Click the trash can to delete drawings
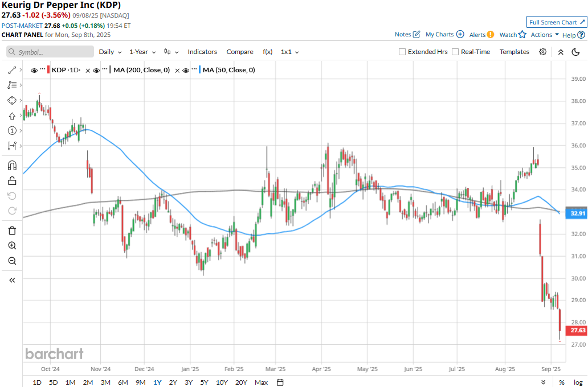This screenshot has width=588, height=387. tap(12, 230)
